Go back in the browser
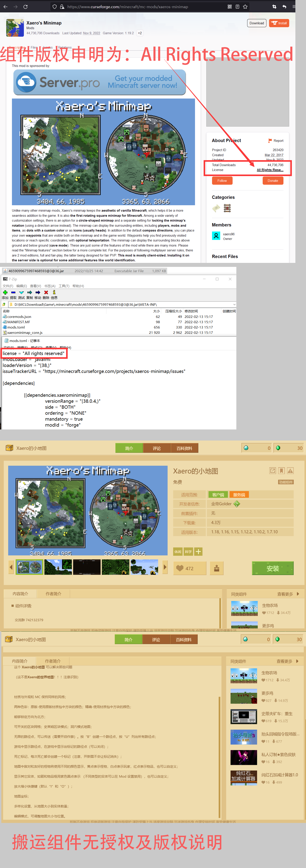This screenshot has height=868, width=306. click(5, 6)
